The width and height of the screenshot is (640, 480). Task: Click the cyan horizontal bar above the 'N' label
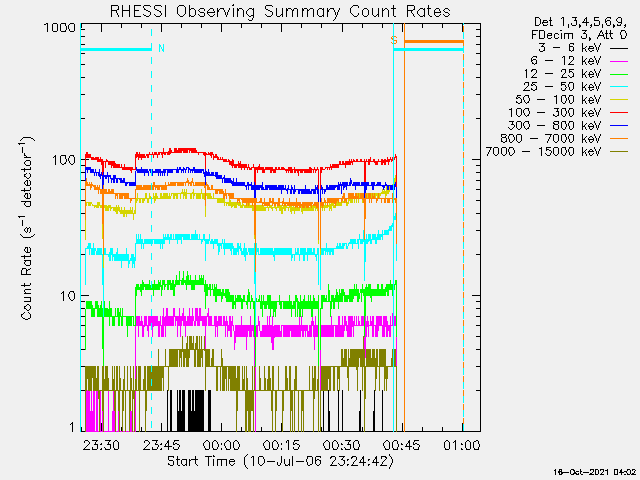click(116, 49)
